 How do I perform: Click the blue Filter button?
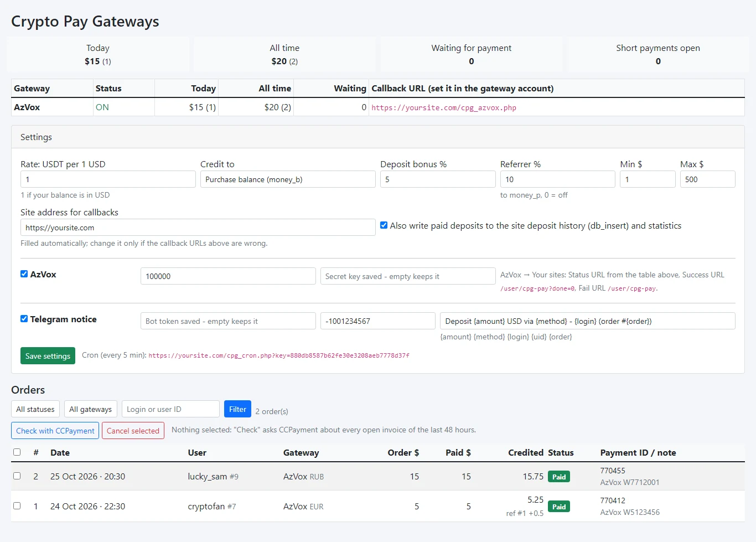coord(237,409)
